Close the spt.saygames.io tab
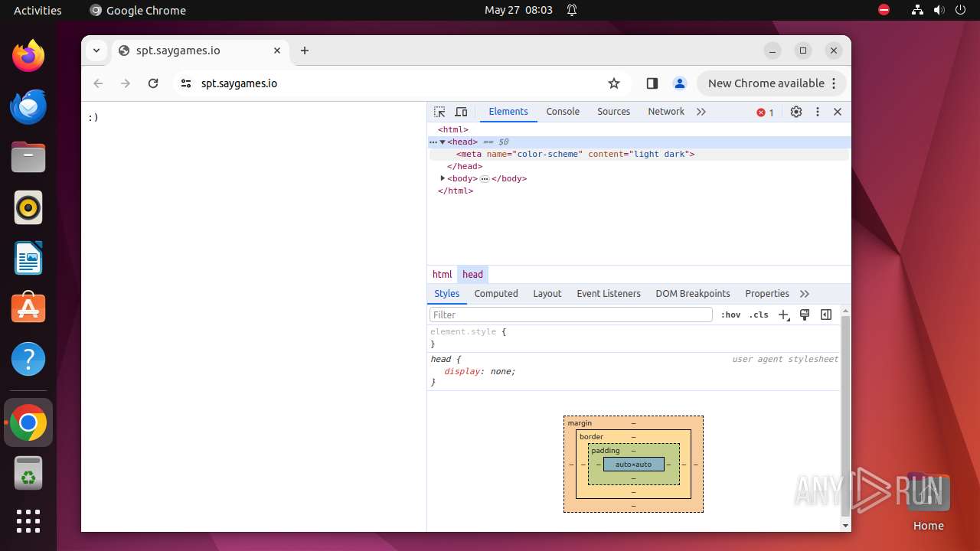This screenshot has width=980, height=551. click(277, 51)
